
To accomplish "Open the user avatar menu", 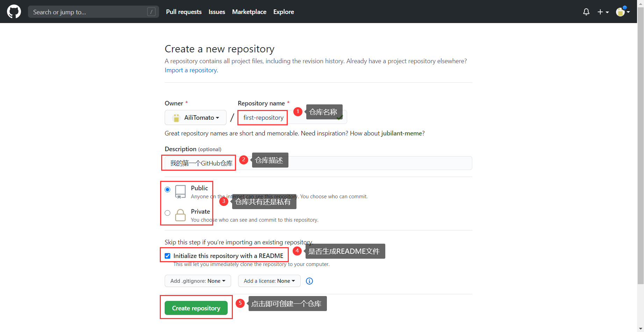I will point(623,12).
